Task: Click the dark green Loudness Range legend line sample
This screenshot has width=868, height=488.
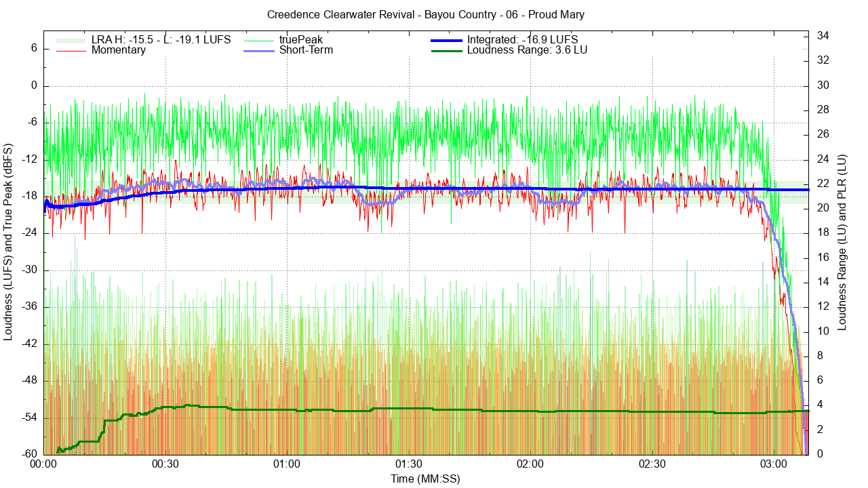Action: click(x=447, y=51)
